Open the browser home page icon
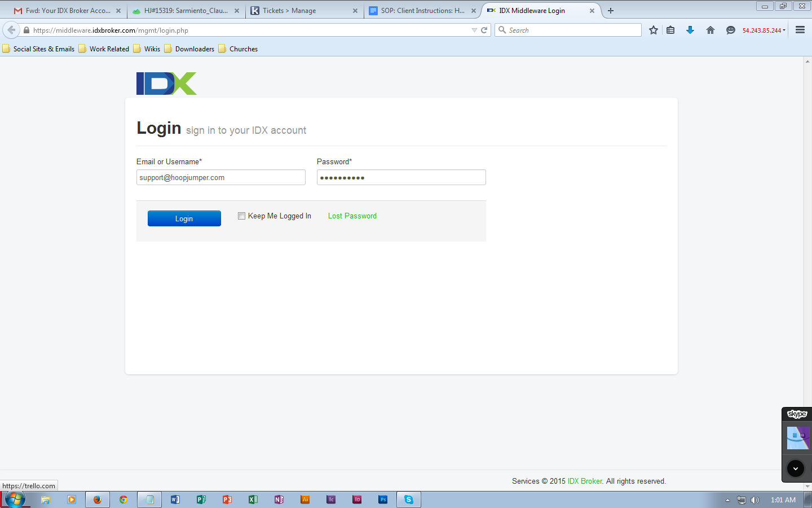This screenshot has width=812, height=508. pos(710,29)
